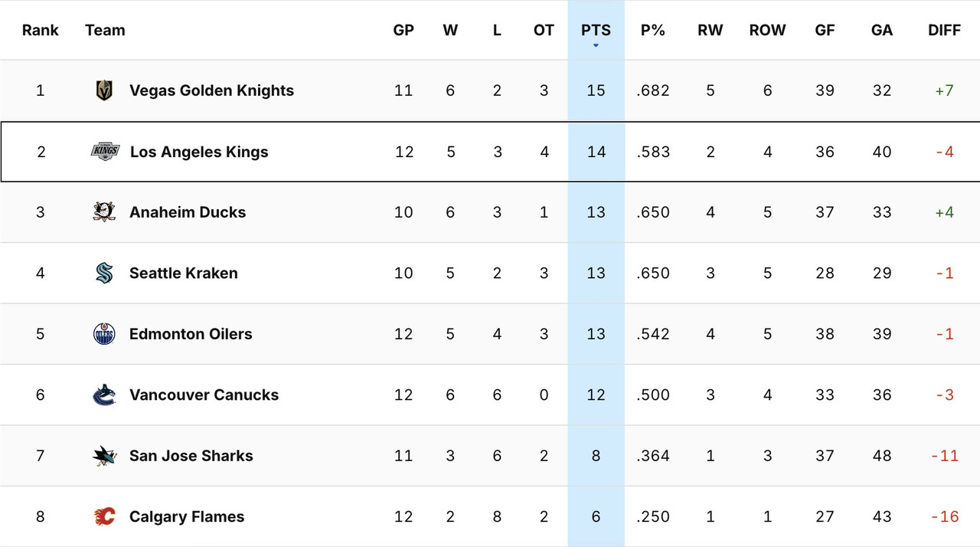Sort by P% column header

tap(653, 30)
